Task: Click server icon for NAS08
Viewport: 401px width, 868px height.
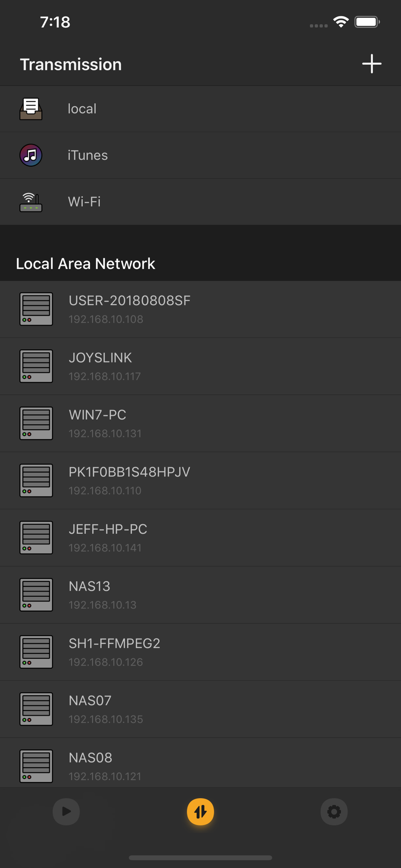Action: point(36,766)
